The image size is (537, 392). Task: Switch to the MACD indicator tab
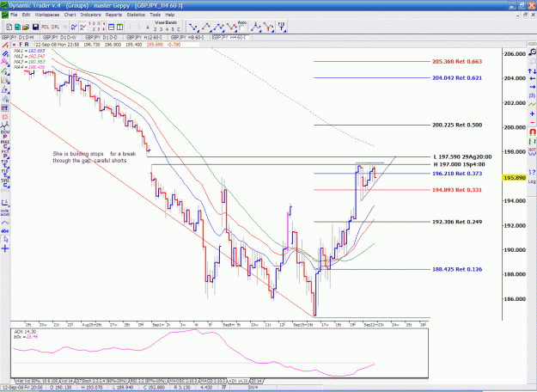(213, 381)
